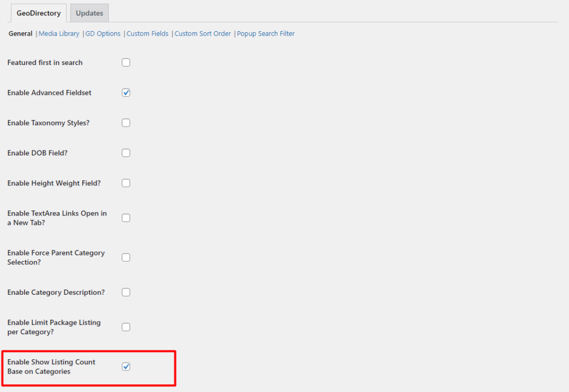
Task: Toggle Enable Limit Package Listing per Category
Action: (x=126, y=327)
